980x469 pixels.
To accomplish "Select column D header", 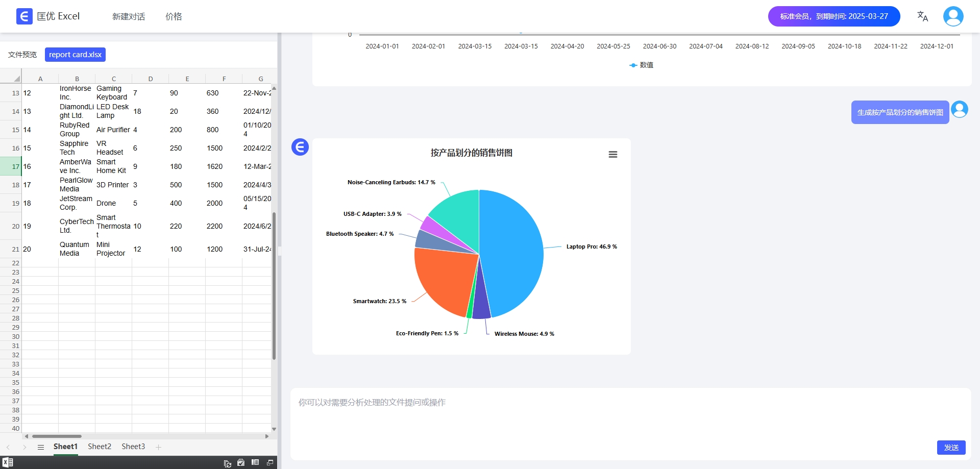I will tap(151, 79).
